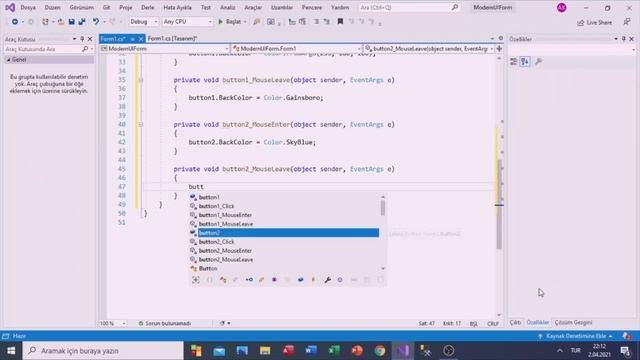Viewport: 640px width, 360px height.
Task: Collapse button1_MouseLeave method outline
Action: (141, 80)
